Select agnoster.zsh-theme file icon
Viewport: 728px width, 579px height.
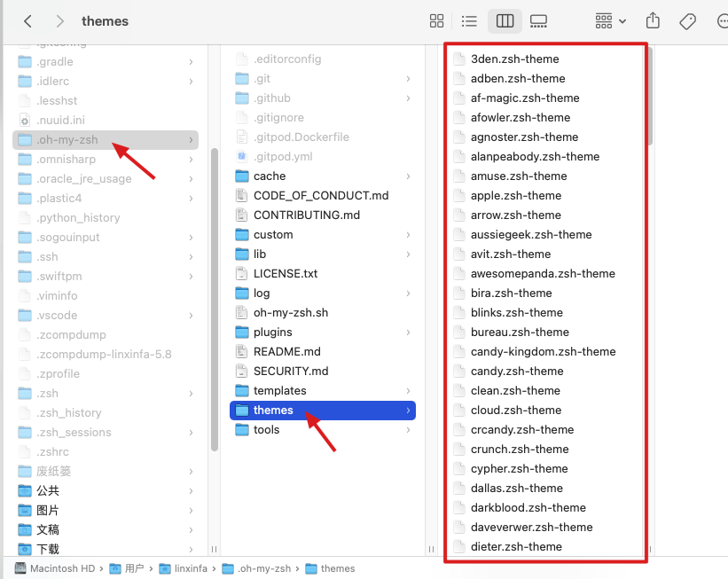(459, 137)
